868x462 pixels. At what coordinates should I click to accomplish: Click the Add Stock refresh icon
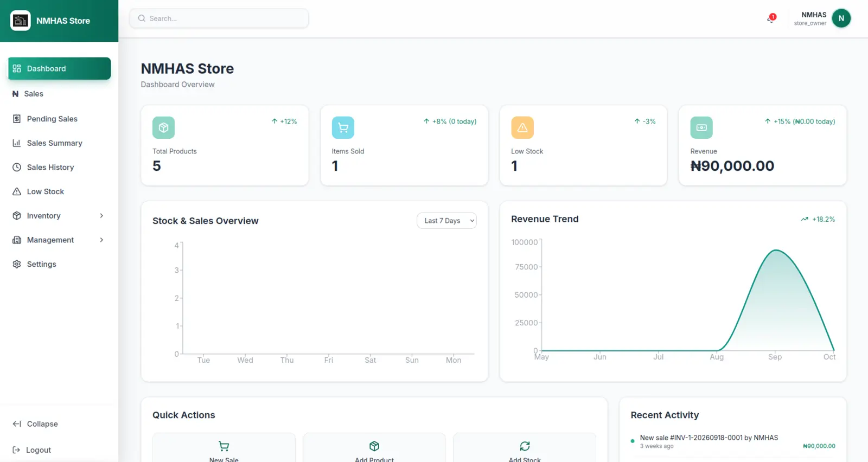pyautogui.click(x=525, y=446)
